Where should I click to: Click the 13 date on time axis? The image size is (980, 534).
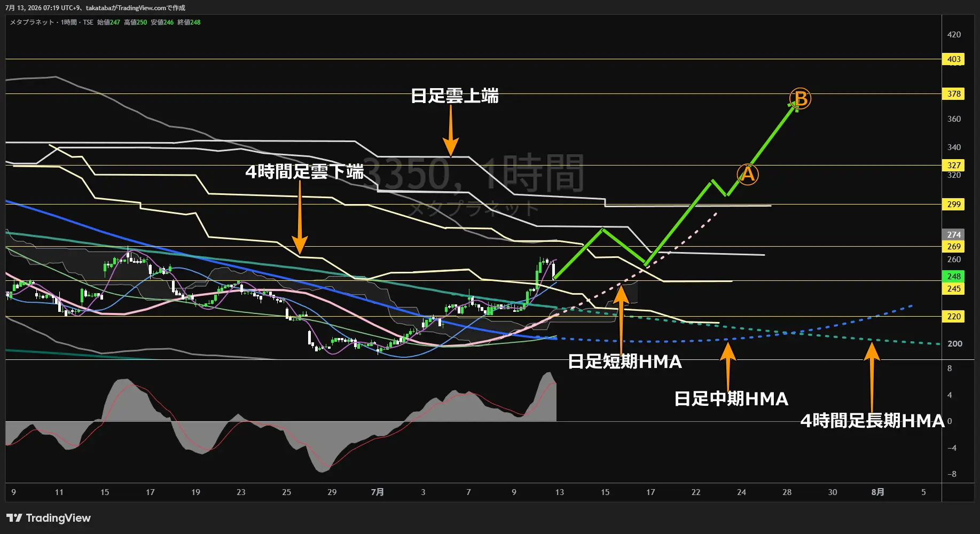(559, 492)
